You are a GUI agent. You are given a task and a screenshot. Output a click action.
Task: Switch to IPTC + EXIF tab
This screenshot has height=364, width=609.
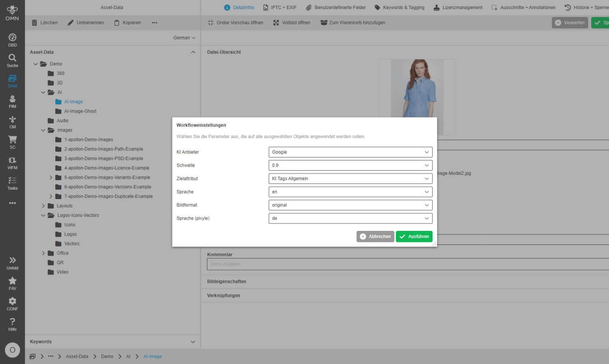point(280,7)
